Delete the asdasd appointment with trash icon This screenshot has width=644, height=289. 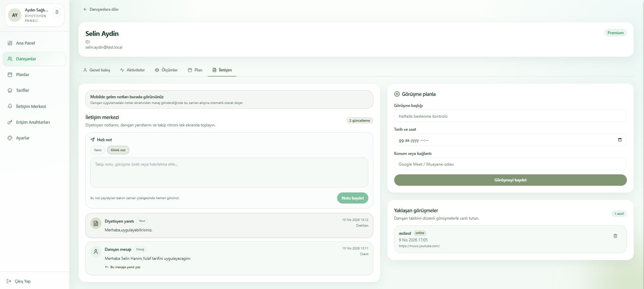(615, 236)
